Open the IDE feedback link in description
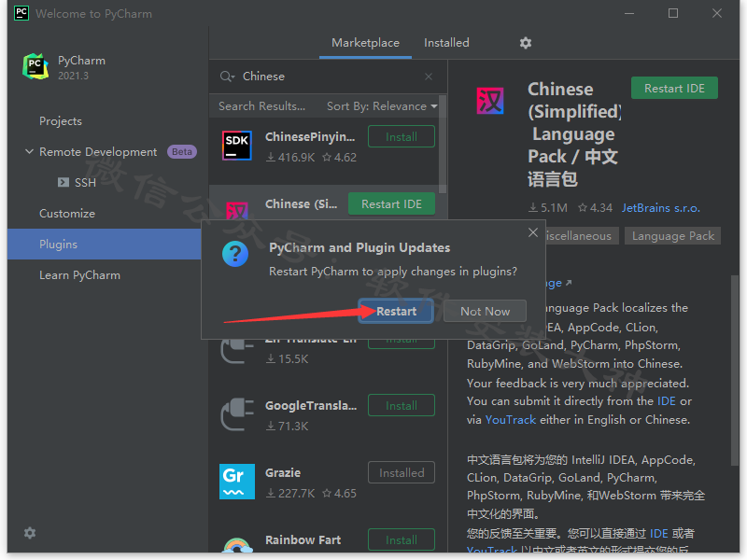 (x=666, y=401)
